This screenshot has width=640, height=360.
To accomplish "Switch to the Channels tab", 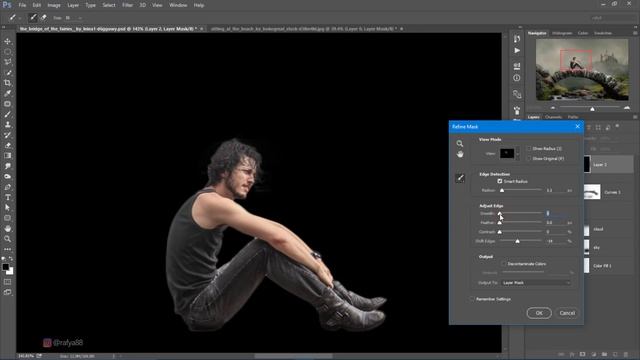I will tap(553, 117).
